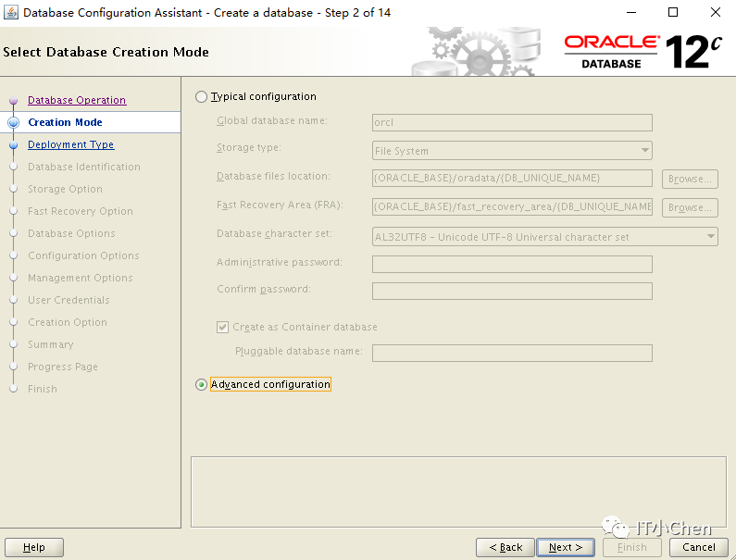Go to the Database Operation step
This screenshot has height=560, width=736.
(77, 100)
